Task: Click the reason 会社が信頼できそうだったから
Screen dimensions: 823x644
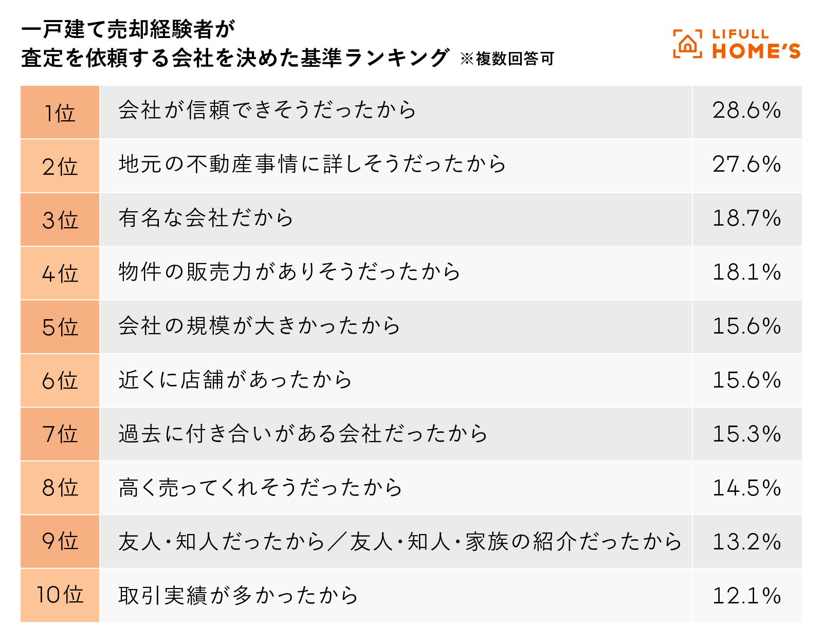Action: [x=267, y=111]
